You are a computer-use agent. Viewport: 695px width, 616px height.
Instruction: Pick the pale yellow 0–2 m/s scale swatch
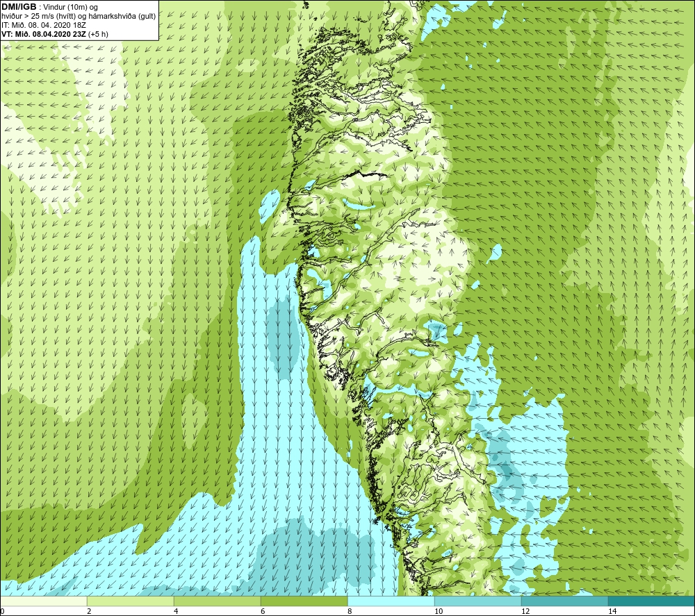click(x=43, y=601)
